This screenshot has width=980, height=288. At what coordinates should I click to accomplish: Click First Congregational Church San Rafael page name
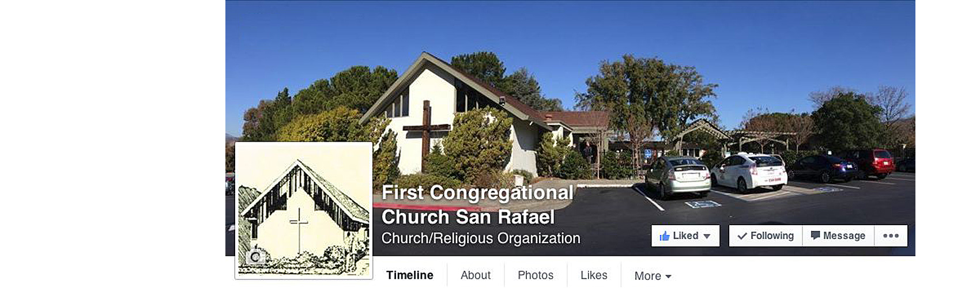[x=478, y=204]
